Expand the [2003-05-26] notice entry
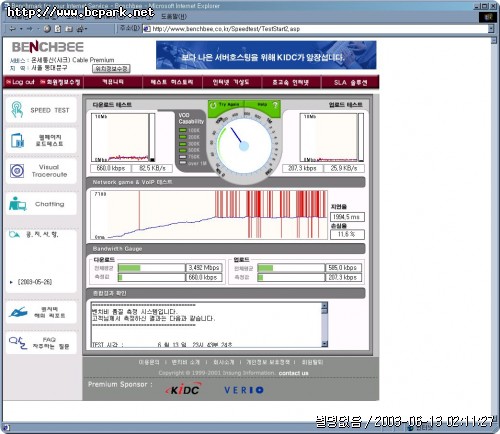 (35, 282)
